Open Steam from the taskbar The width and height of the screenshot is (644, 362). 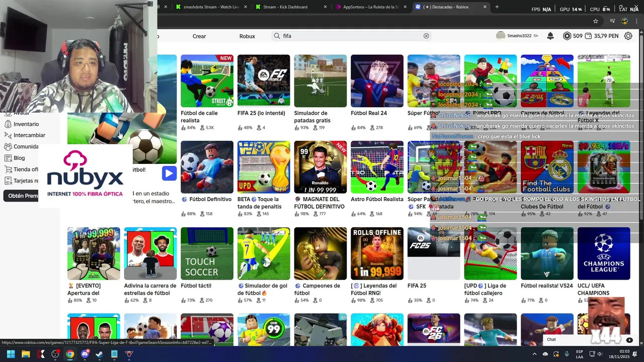pos(100,354)
